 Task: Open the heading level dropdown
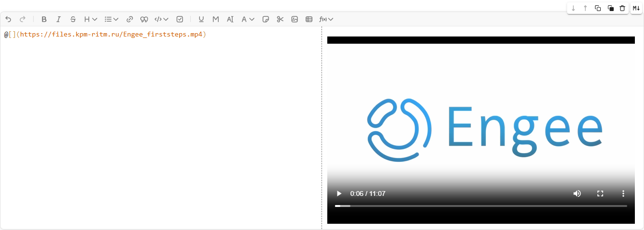[x=90, y=19]
